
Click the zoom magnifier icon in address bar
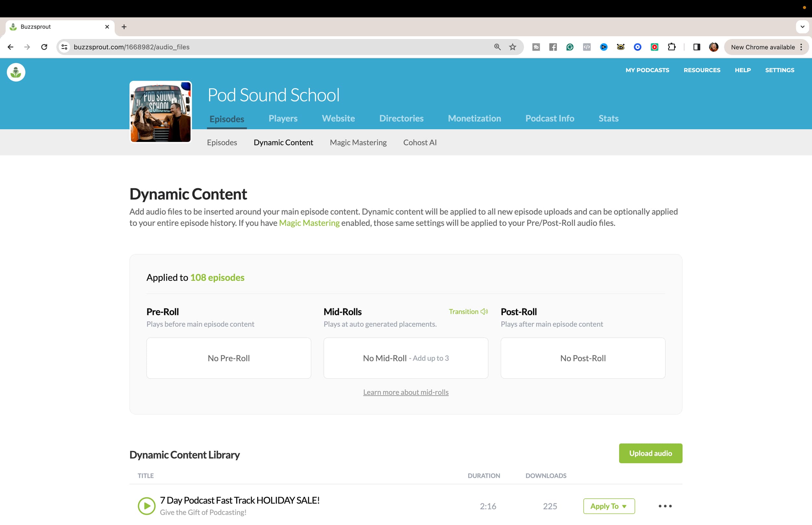pos(497,47)
